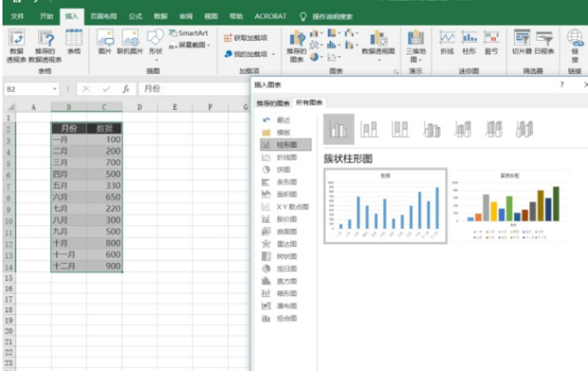Select the multicolor column chart preview
Viewport: 588px width, 371px height.
coord(509,205)
